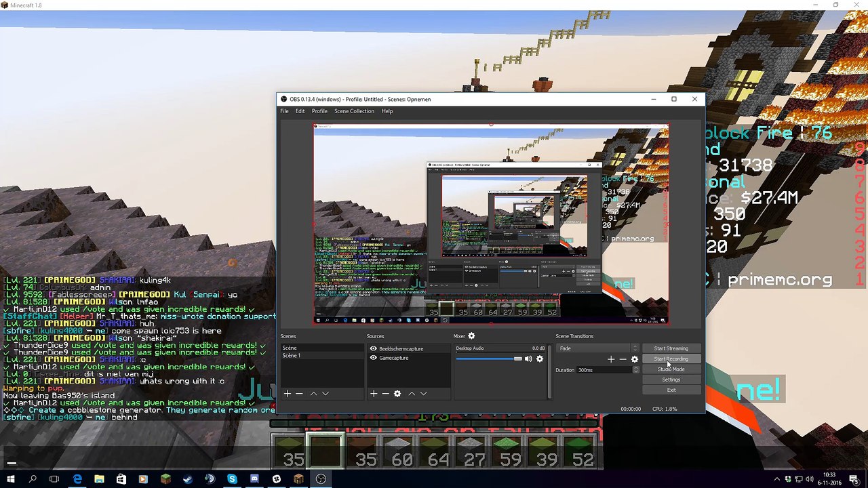Add a new source with the plus icon

[374, 394]
